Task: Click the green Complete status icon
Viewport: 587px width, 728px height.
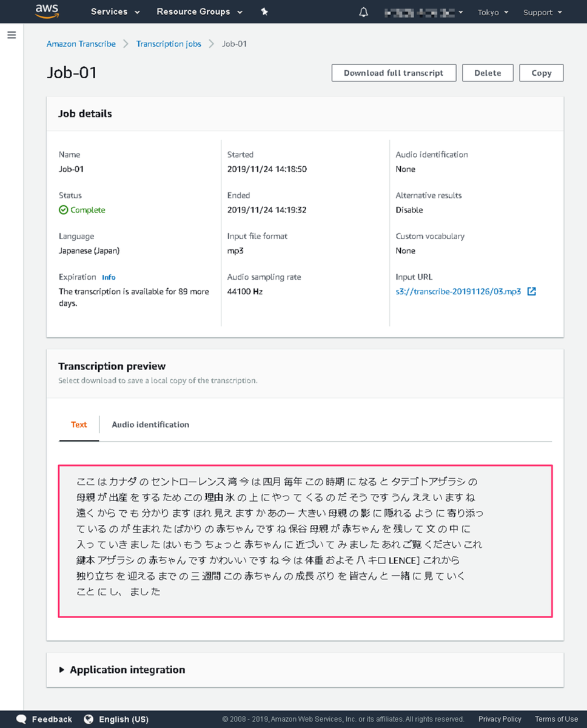Action: click(63, 210)
